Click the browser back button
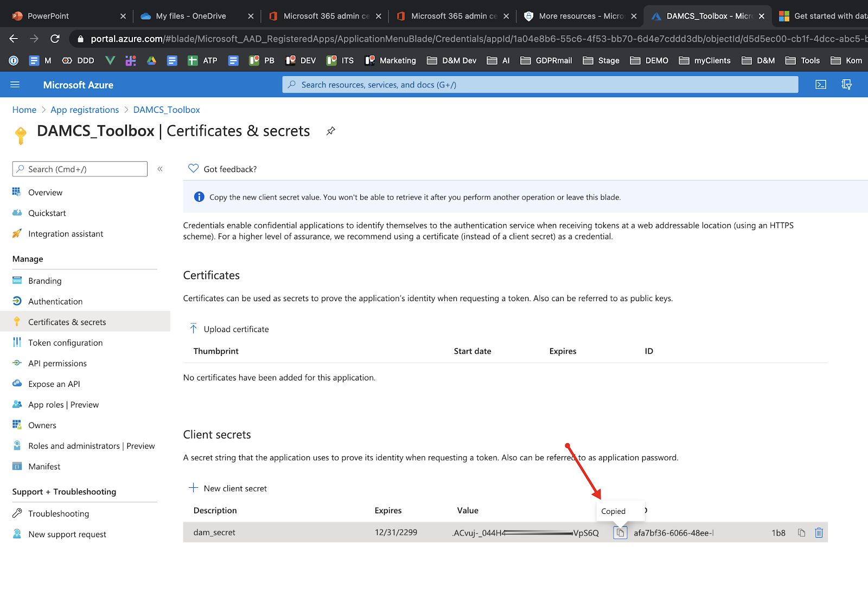The image size is (868, 592). [14, 39]
